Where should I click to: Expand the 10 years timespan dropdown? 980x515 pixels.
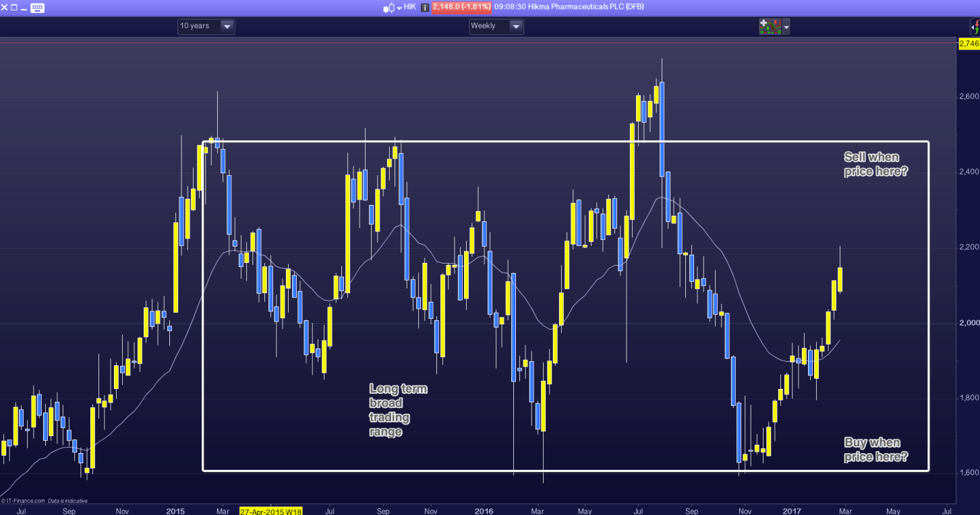coord(227,26)
